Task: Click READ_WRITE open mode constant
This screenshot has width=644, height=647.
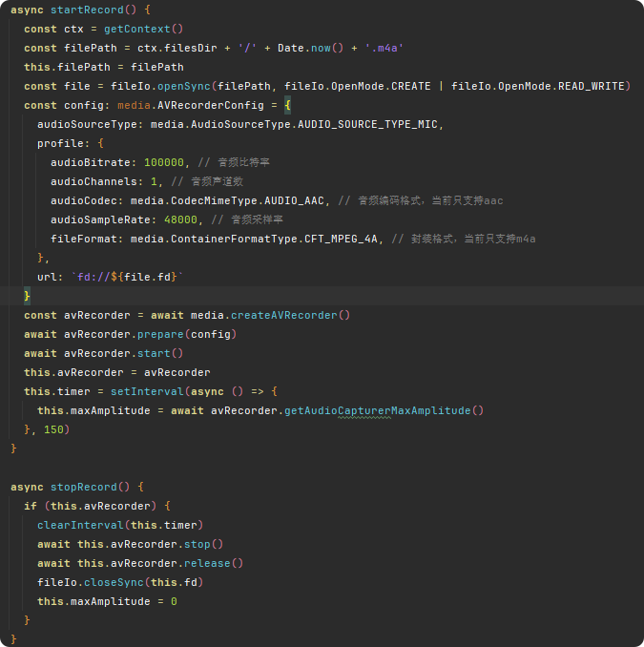Action: [x=591, y=86]
